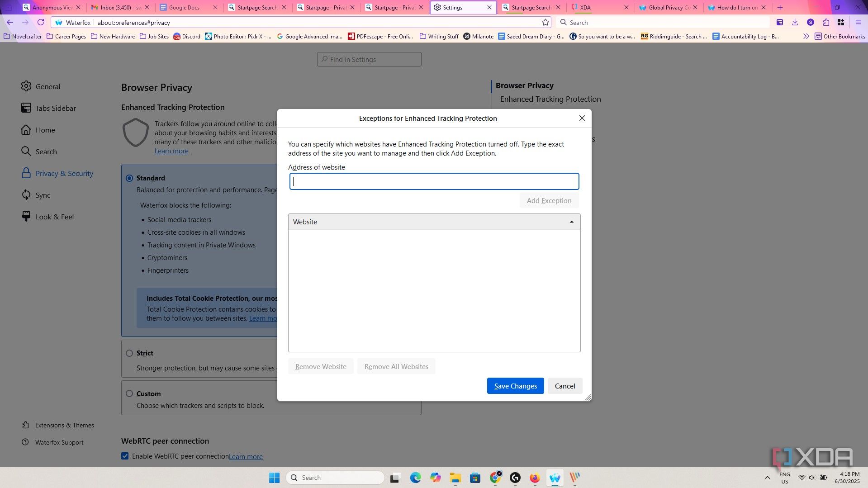The image size is (868, 488).
Task: Go back using the browser back arrow
Action: pos(10,22)
